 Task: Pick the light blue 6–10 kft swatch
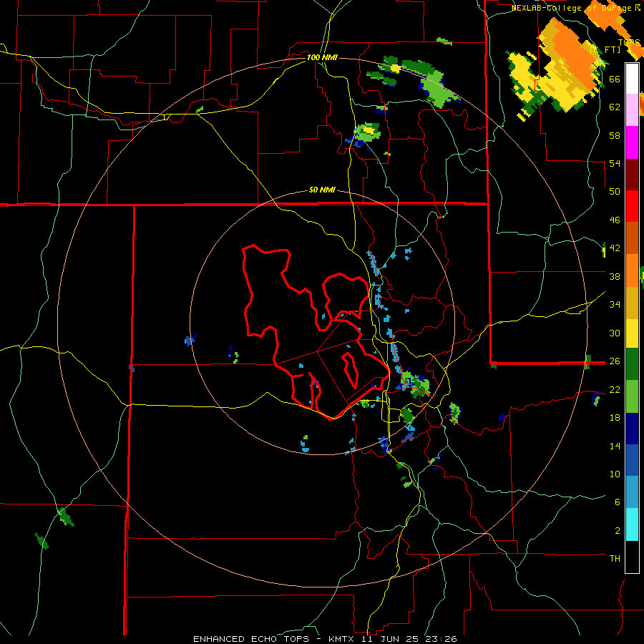632,492
